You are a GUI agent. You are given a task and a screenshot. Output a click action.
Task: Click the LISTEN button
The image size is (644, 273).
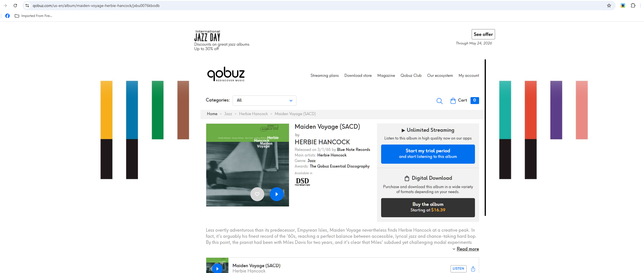[458, 269]
